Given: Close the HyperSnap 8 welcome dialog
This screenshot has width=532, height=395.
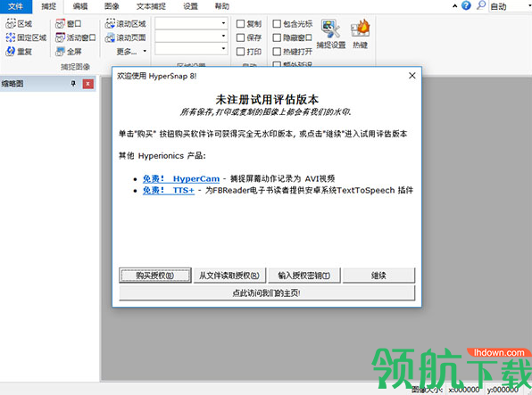Looking at the screenshot, I should tap(411, 76).
